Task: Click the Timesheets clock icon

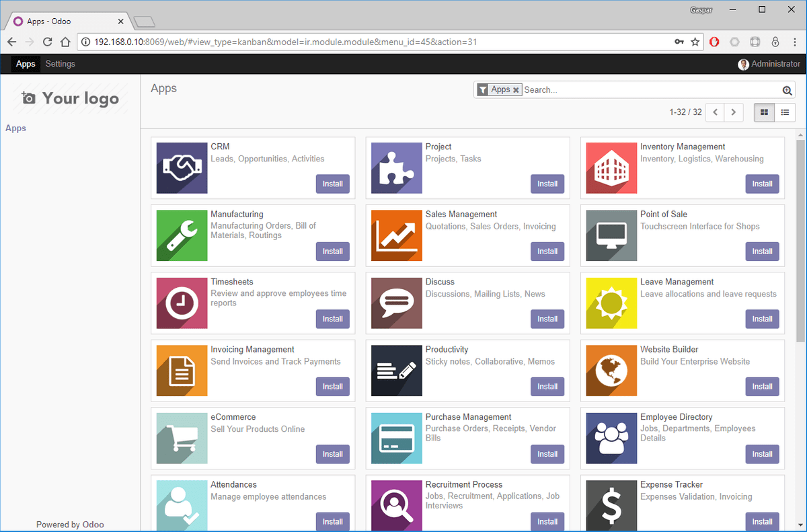Action: click(x=182, y=303)
